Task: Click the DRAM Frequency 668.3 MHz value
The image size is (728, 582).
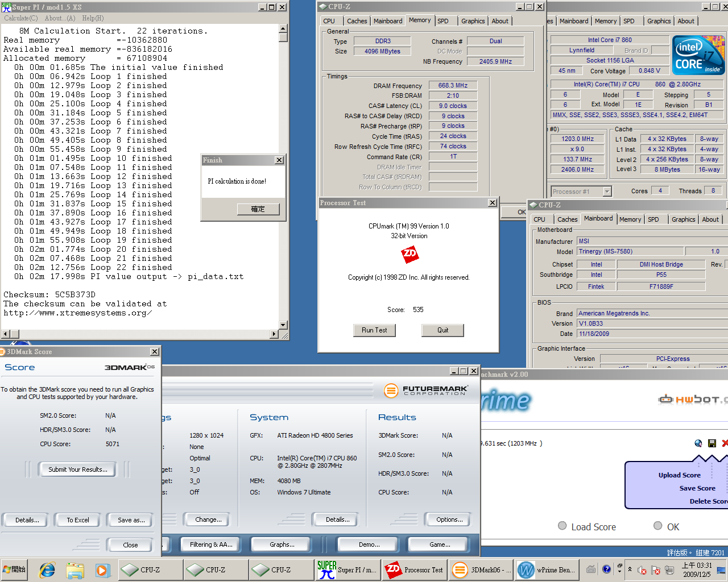Action: 453,85
